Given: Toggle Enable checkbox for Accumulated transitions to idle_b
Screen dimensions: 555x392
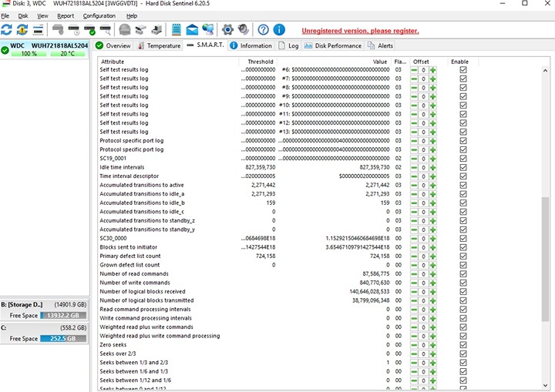Looking at the screenshot, I should (463, 203).
